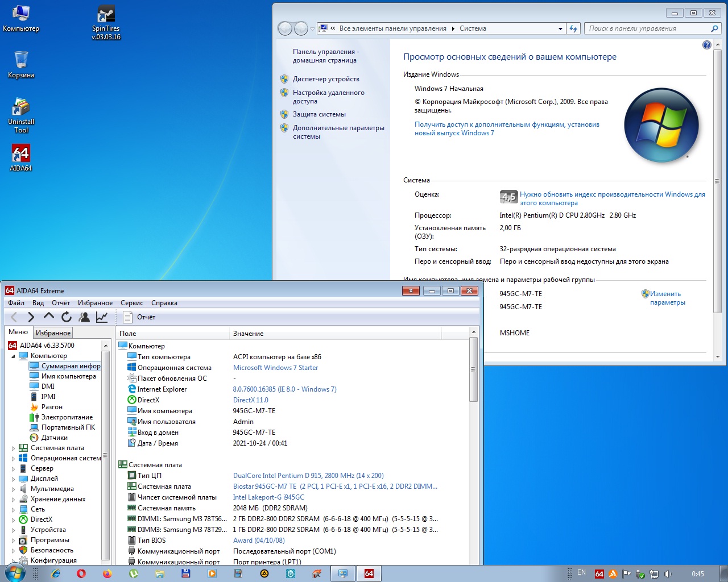Click the Firefox icon in the taskbar

coord(107,573)
